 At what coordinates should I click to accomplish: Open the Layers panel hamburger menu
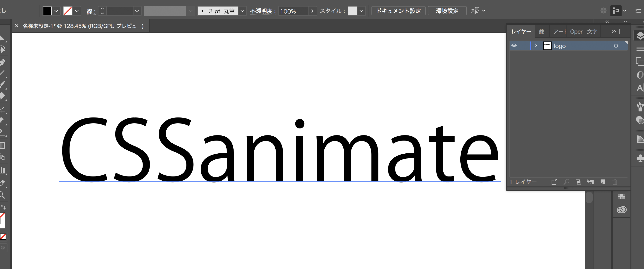click(625, 31)
